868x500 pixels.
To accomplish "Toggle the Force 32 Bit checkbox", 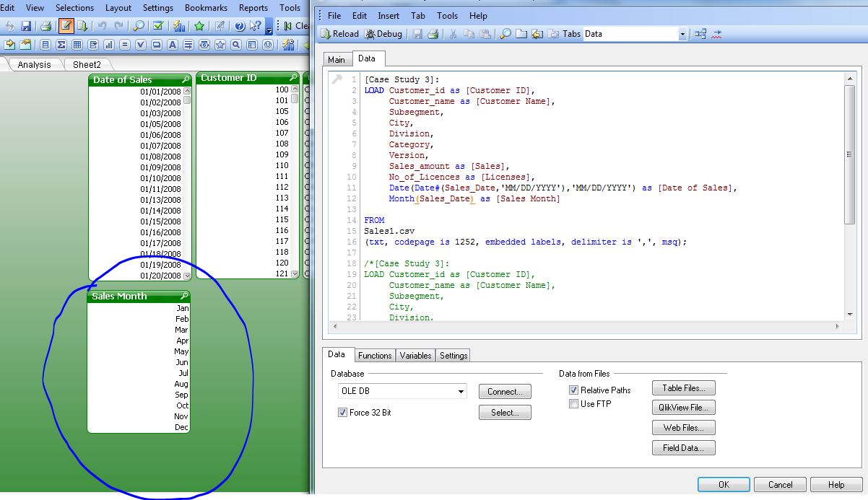I will [342, 413].
